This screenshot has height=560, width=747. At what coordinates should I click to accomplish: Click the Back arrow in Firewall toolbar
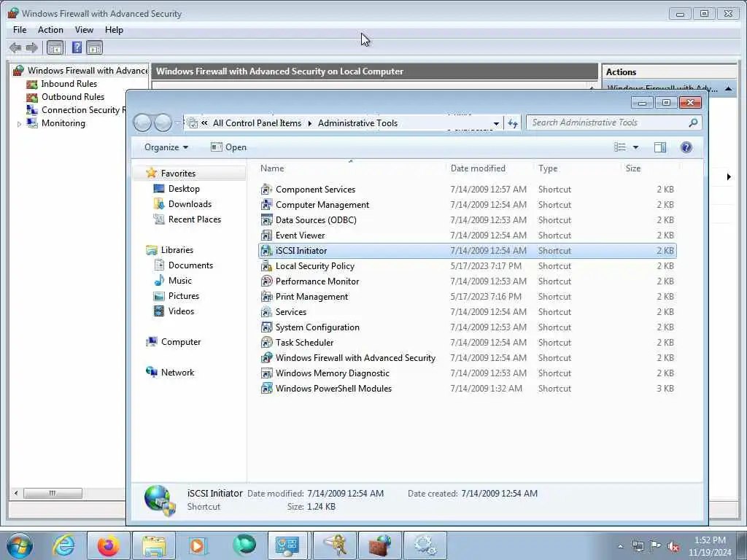(x=15, y=47)
